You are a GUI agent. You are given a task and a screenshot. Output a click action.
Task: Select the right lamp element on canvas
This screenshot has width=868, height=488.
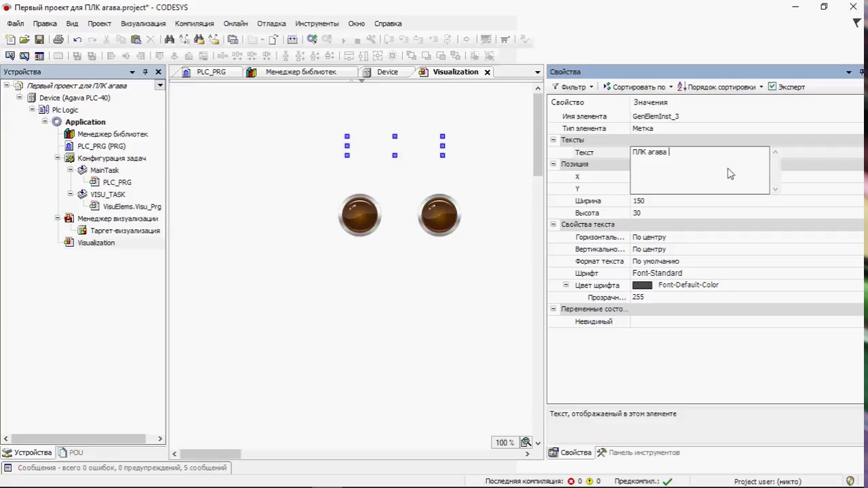[x=439, y=216]
